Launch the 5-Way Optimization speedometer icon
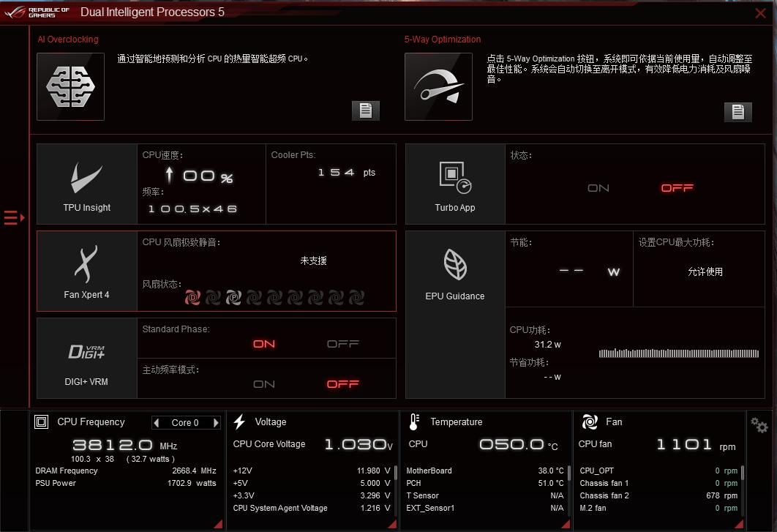 point(438,87)
